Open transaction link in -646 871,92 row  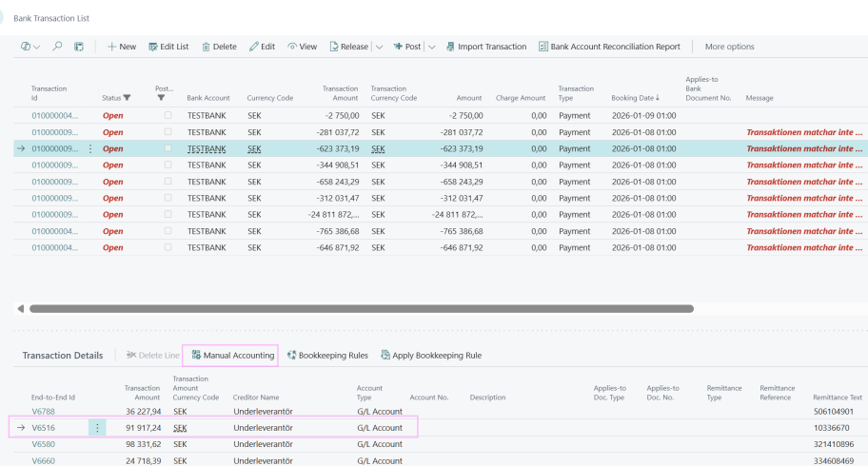[55, 247]
